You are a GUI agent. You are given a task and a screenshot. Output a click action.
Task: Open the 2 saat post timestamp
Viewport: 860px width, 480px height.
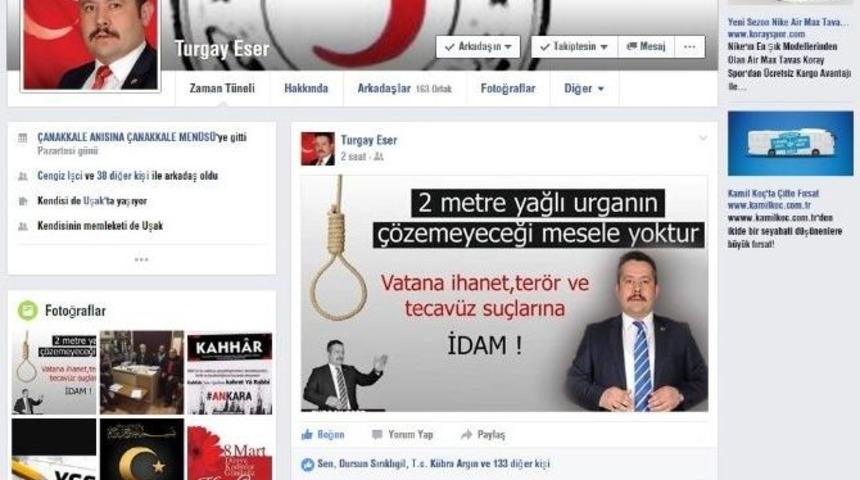point(353,157)
